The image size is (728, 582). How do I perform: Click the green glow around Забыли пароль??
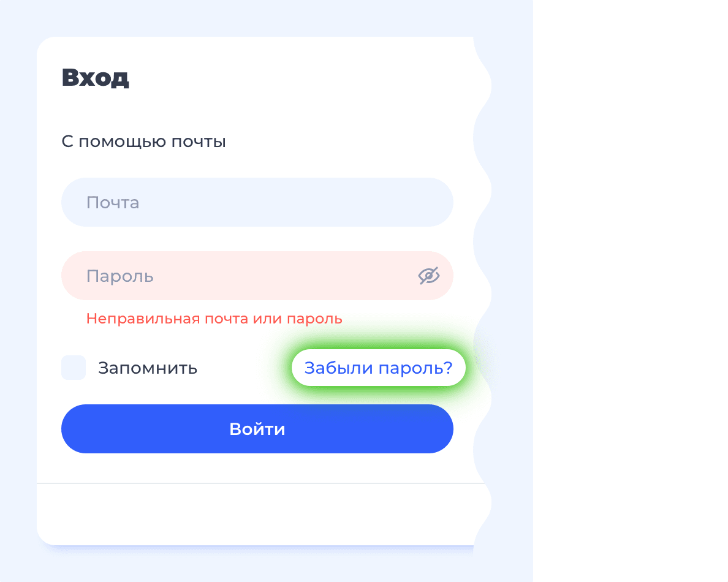(378, 391)
